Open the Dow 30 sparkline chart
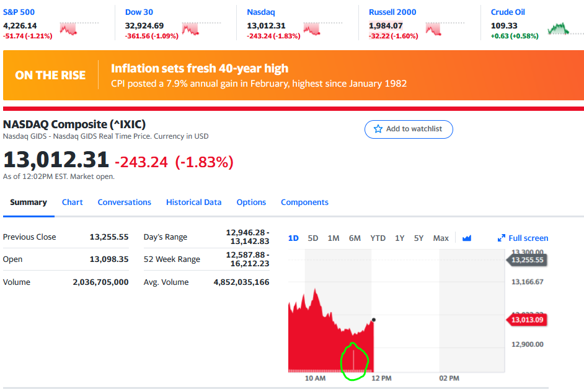 [201, 28]
